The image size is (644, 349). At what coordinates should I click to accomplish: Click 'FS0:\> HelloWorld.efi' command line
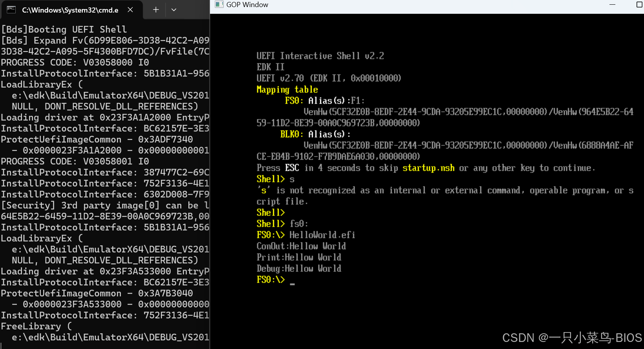tap(306, 235)
